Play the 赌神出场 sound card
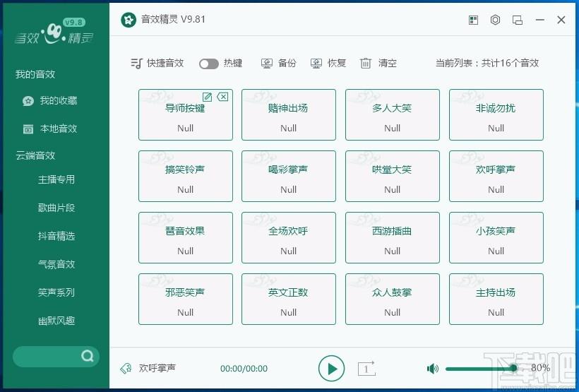The height and width of the screenshot is (392, 579). click(x=289, y=115)
